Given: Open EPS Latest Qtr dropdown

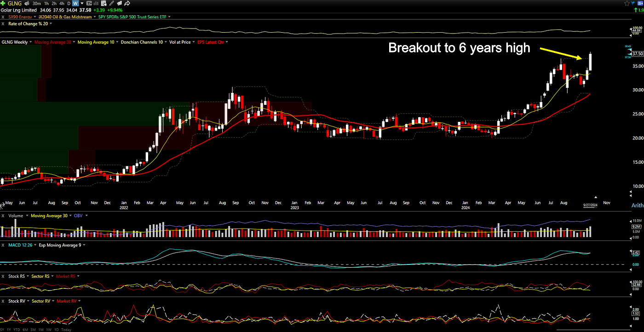Looking at the screenshot, I should [227, 42].
